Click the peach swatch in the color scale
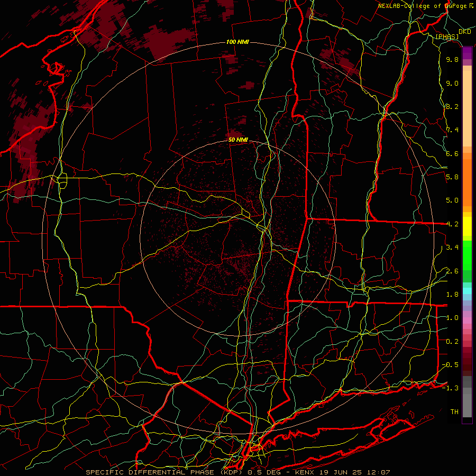Image resolution: width=476 pixels, height=476 pixels. point(467,106)
